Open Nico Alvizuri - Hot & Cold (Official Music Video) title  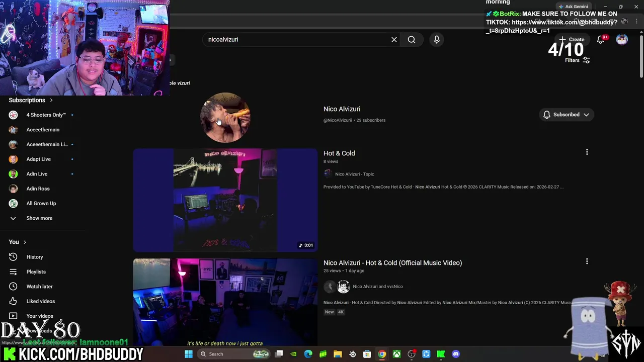click(x=392, y=263)
